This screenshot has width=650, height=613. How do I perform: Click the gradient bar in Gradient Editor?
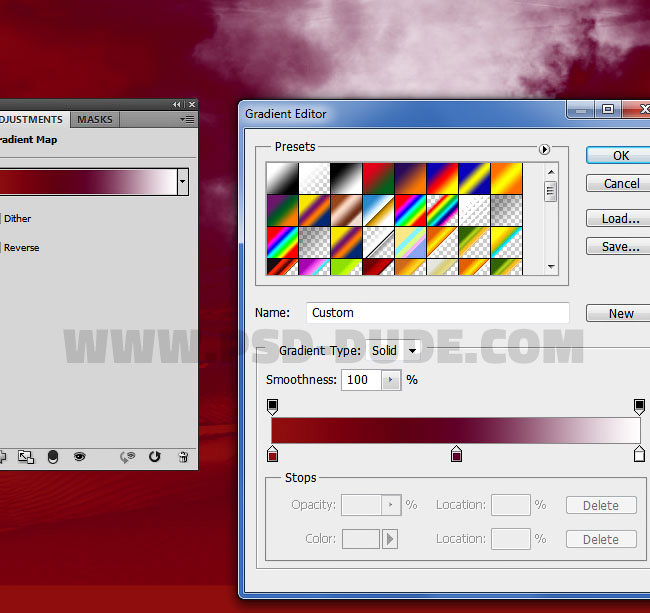pos(456,430)
